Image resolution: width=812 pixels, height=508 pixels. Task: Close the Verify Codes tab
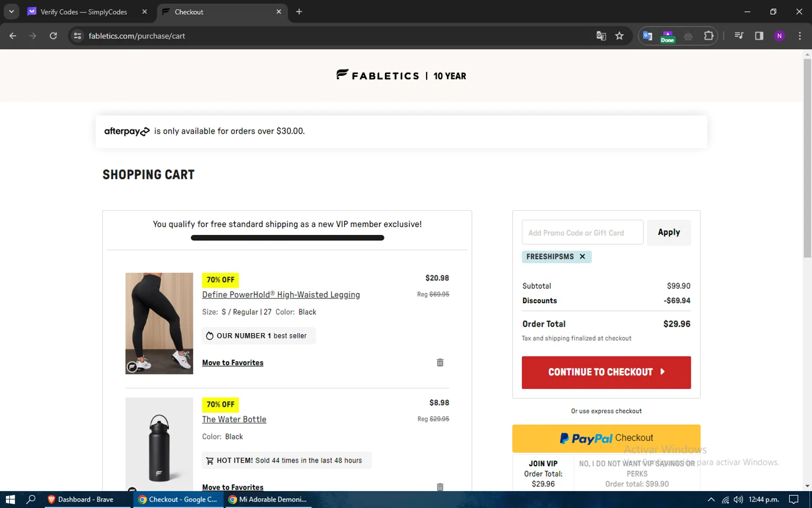145,11
